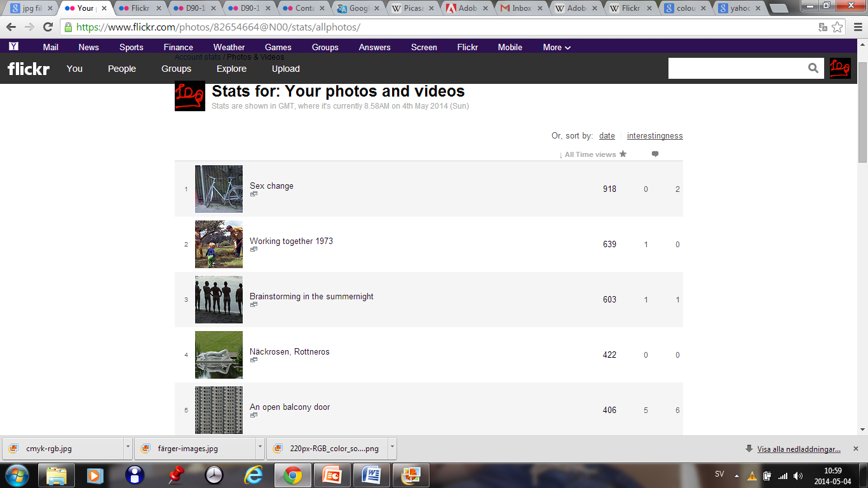Viewport: 868px width, 488px height.
Task: Open the People menu
Action: 122,69
